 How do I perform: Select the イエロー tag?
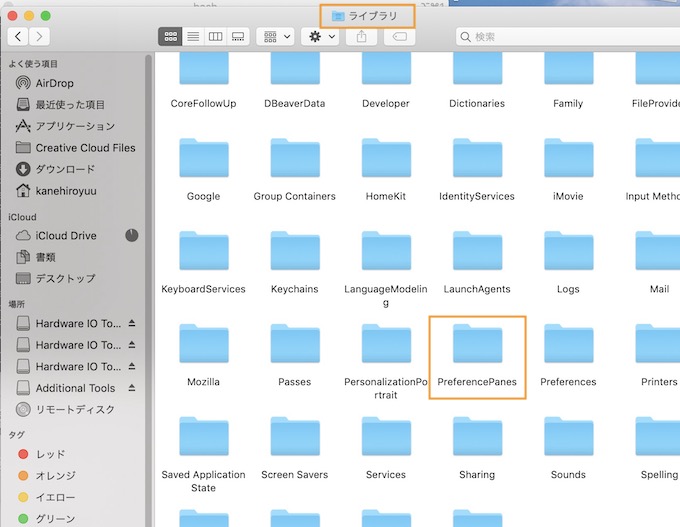(47, 497)
